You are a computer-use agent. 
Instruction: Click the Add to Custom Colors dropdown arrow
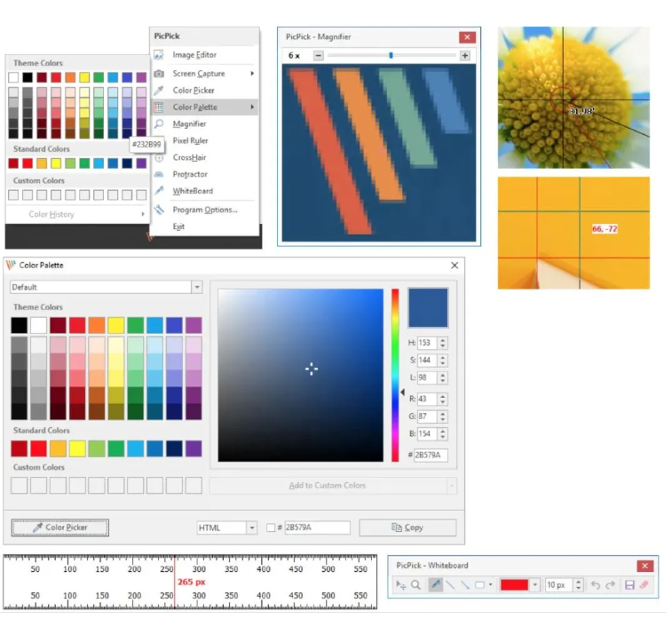(455, 490)
